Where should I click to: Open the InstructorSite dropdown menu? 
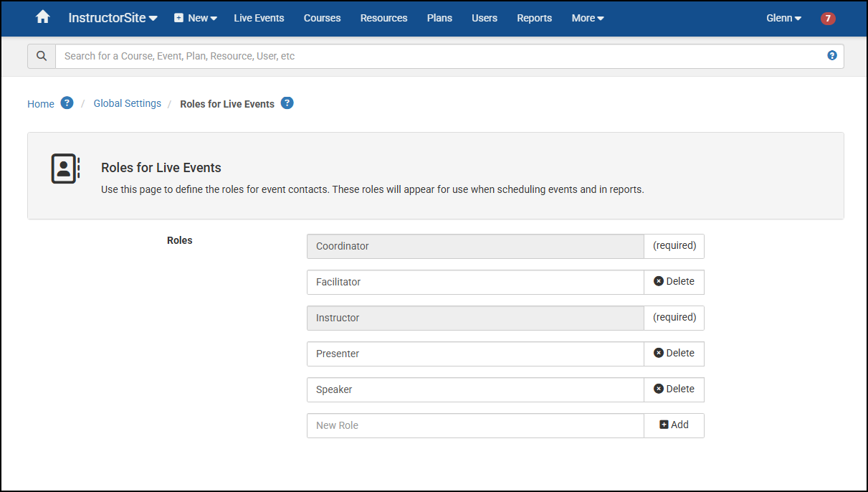pyautogui.click(x=113, y=18)
